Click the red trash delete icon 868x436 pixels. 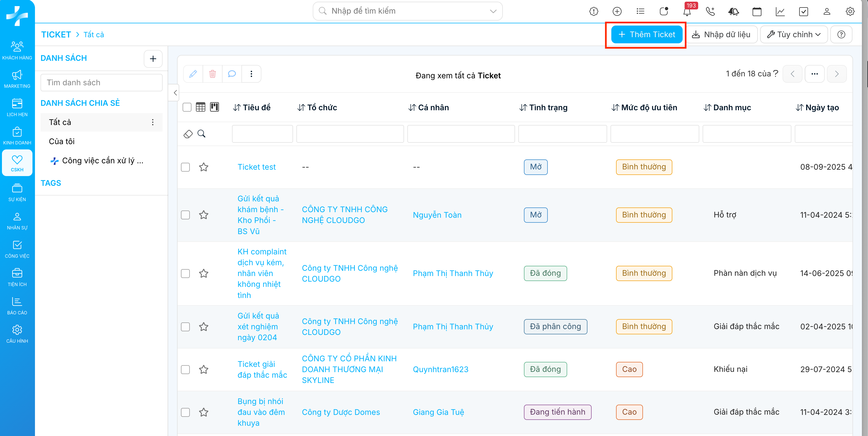click(x=212, y=74)
